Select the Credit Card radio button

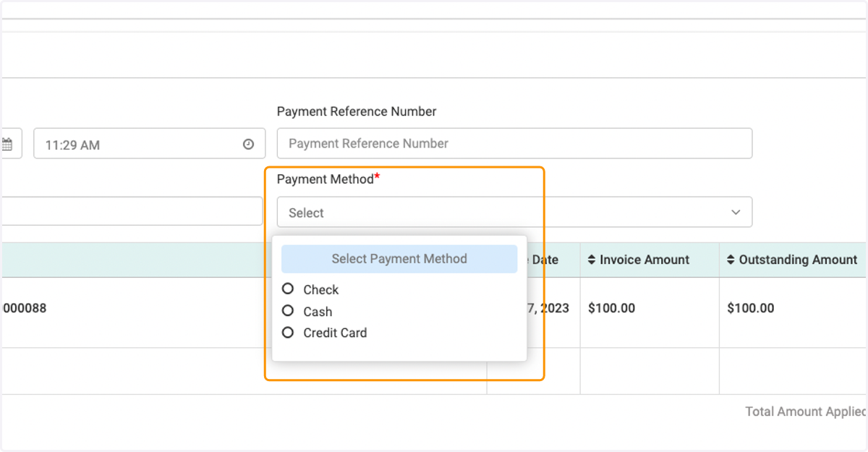click(x=288, y=333)
